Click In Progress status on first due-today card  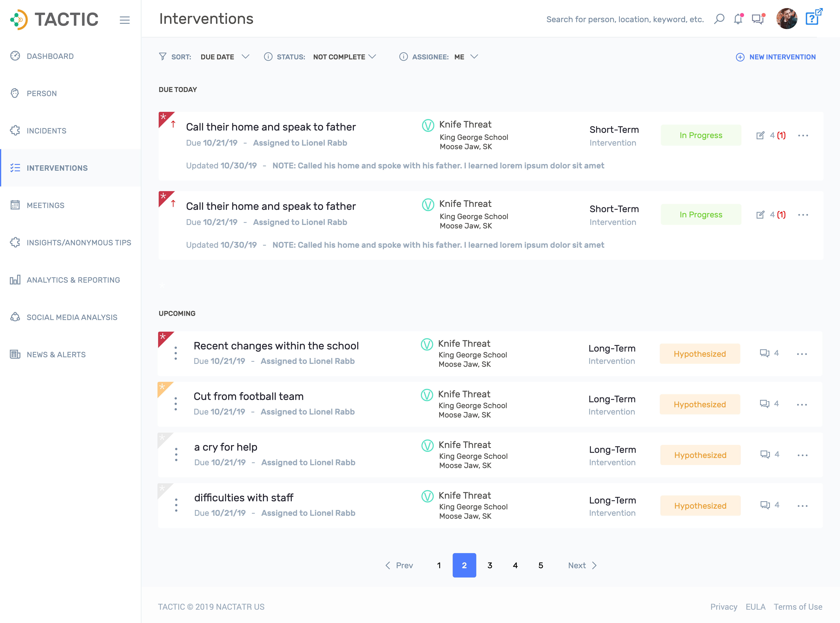click(x=701, y=135)
